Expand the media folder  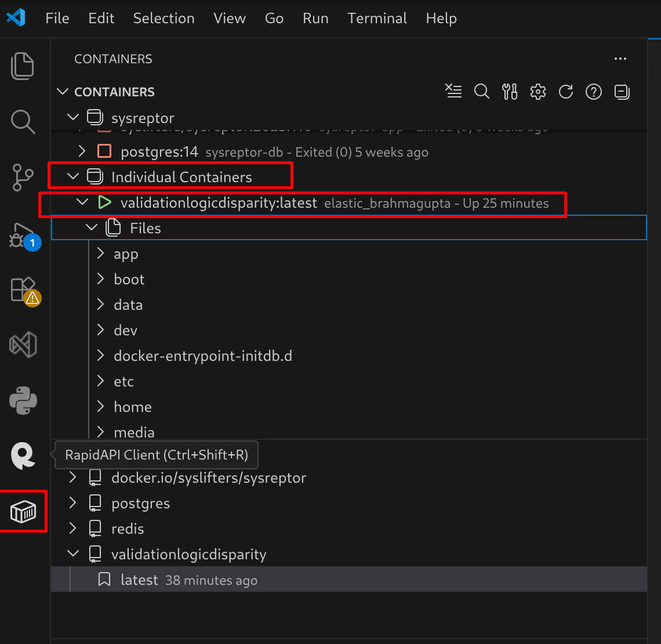pyautogui.click(x=100, y=432)
